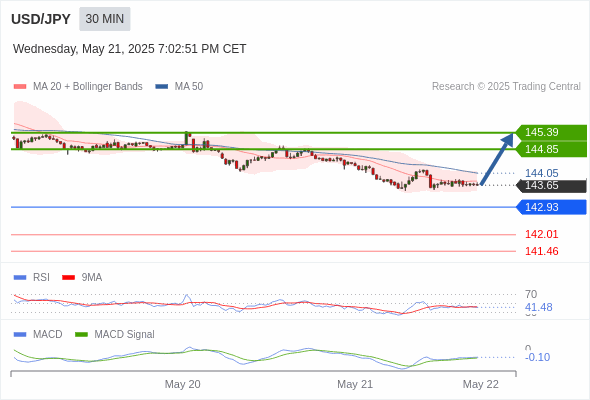
Task: Click the RSI legend blue marker
Action: click(20, 278)
